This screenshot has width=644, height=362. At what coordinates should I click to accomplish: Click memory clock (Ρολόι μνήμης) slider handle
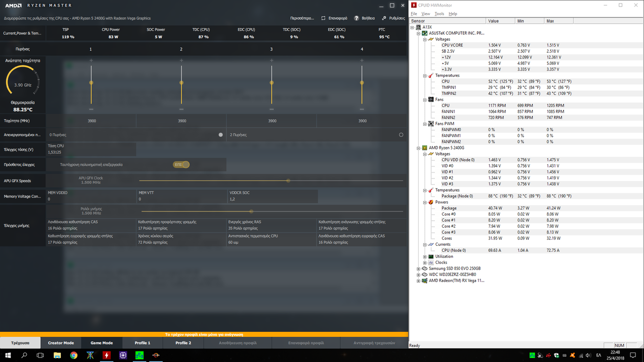252,211
